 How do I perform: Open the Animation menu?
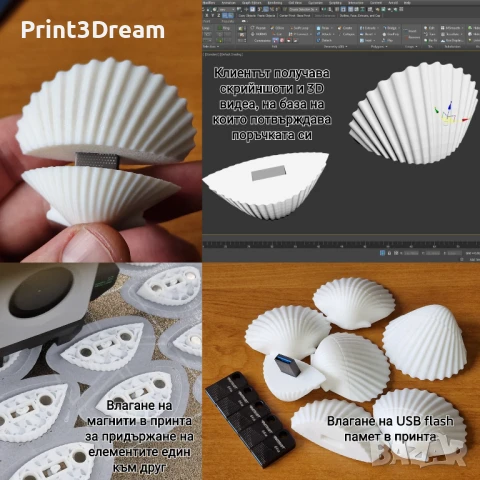[229, 2]
